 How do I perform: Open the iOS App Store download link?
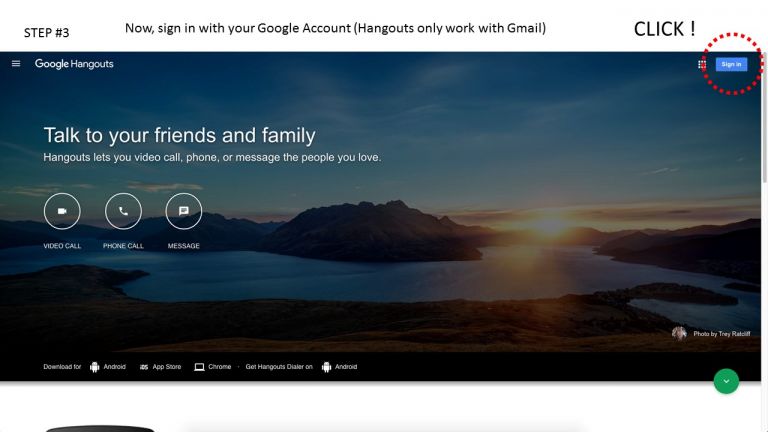166,367
